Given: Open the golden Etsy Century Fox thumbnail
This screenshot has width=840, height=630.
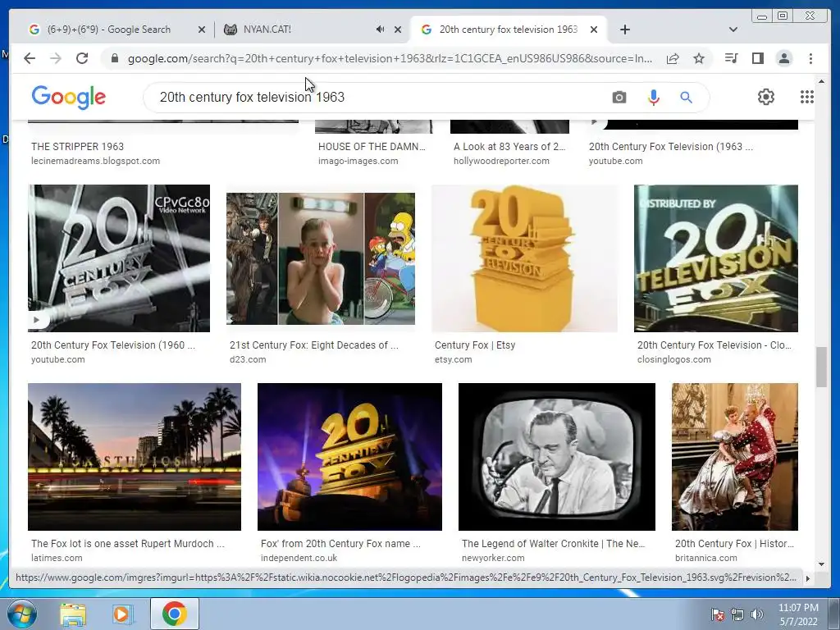Looking at the screenshot, I should pyautogui.click(x=524, y=258).
